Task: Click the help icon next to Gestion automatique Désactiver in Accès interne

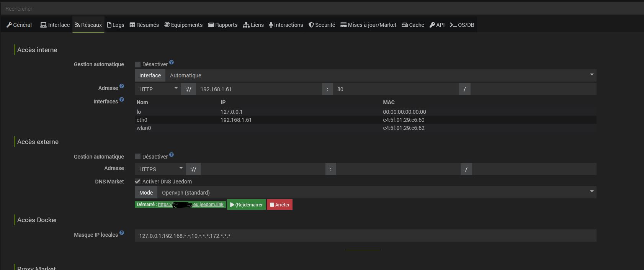Action: coord(172,62)
